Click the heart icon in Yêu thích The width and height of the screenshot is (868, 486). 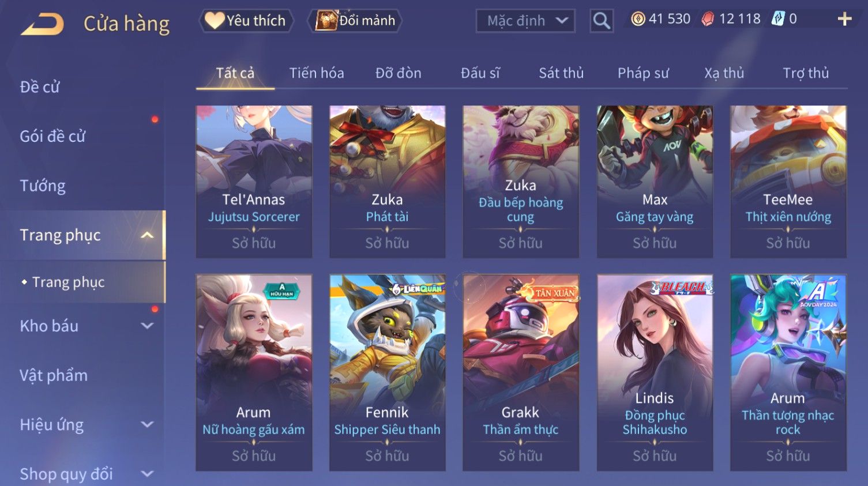tap(215, 21)
